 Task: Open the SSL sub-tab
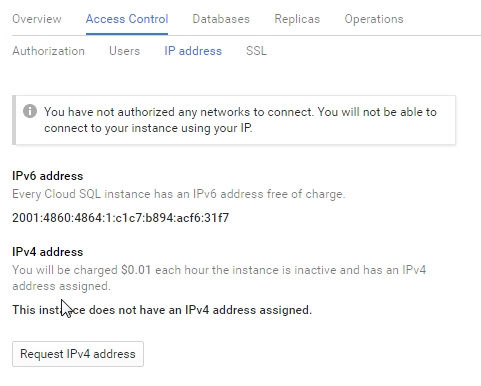tap(256, 51)
